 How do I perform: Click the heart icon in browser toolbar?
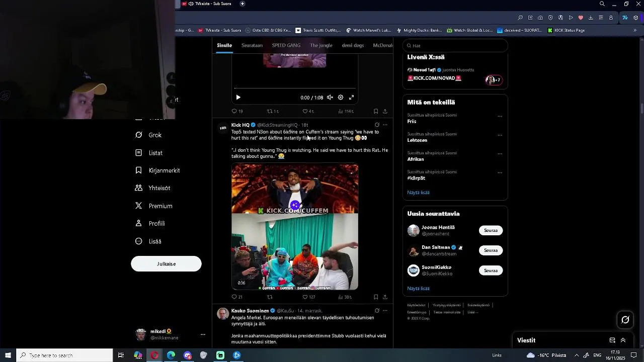point(581,18)
